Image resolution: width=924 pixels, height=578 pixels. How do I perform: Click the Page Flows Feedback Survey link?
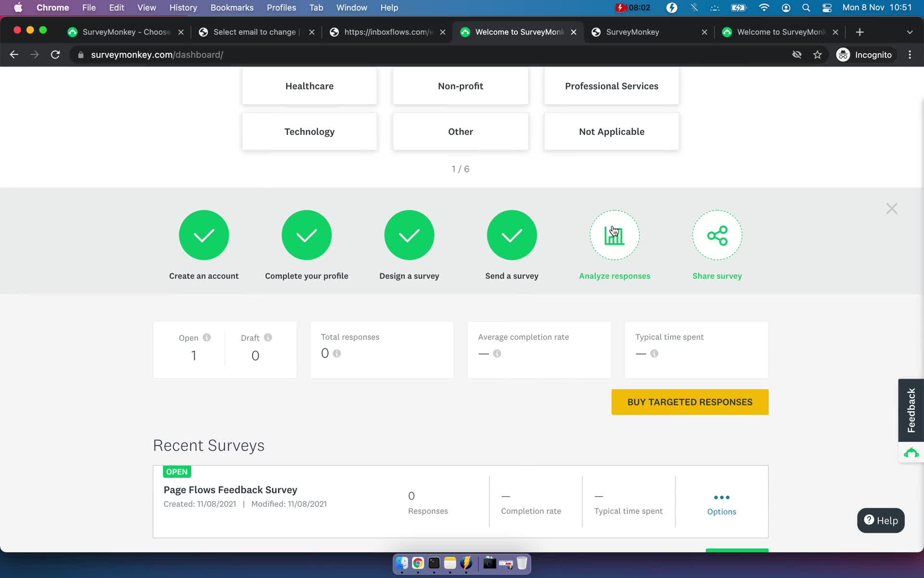click(231, 489)
